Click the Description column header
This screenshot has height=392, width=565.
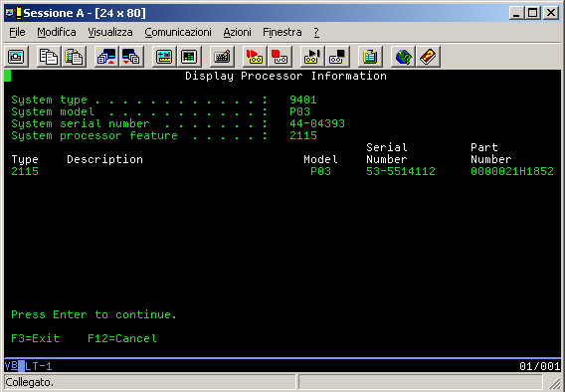coord(104,159)
